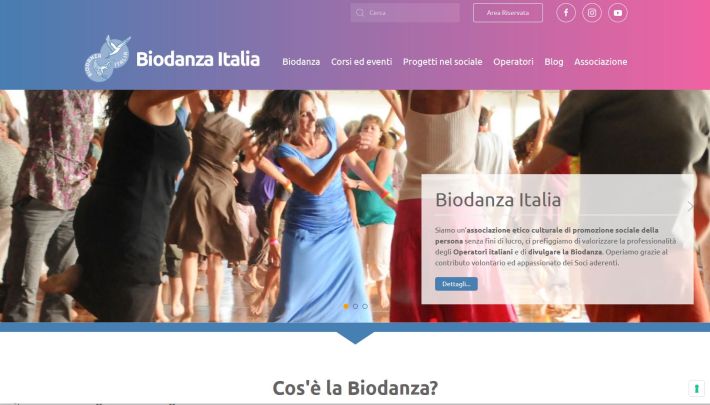
Task: Open the Instagram social icon
Action: click(x=592, y=13)
